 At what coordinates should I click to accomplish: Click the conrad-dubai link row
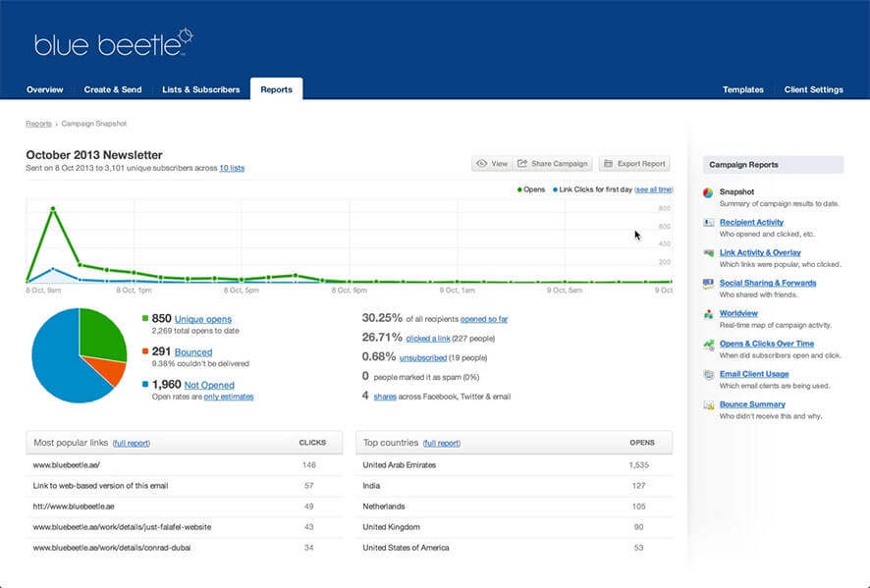pos(185,548)
